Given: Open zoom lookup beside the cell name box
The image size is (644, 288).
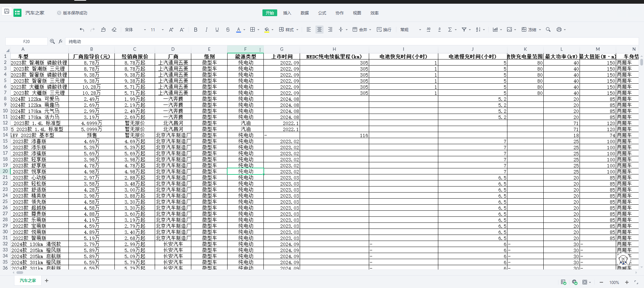Looking at the screenshot, I should pyautogui.click(x=52, y=41).
